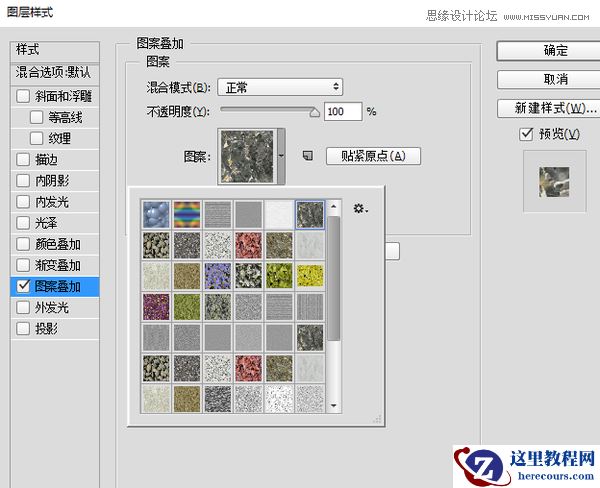Select the 投影 style label
The width and height of the screenshot is (600, 488).
46,328
